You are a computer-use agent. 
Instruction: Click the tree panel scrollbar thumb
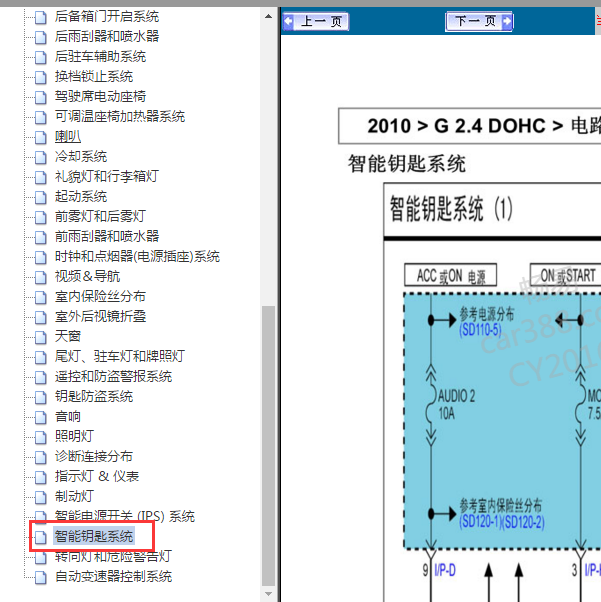(268, 446)
